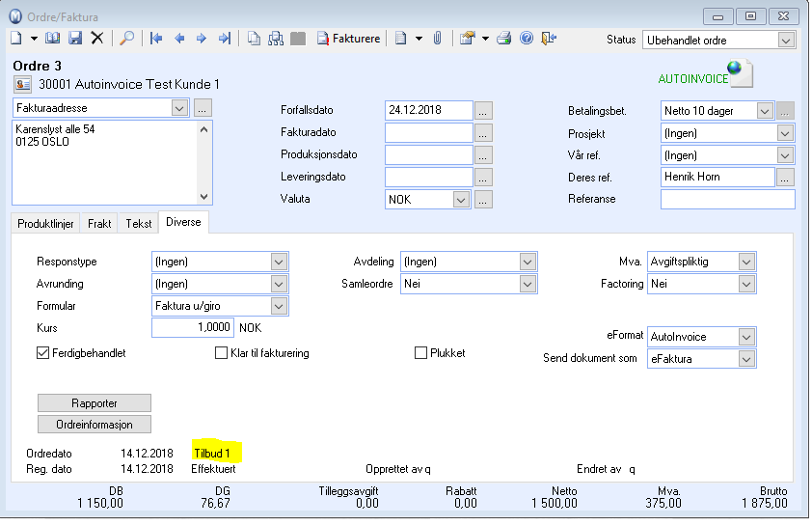
Task: Attach file with paperclip icon
Action: click(x=438, y=39)
